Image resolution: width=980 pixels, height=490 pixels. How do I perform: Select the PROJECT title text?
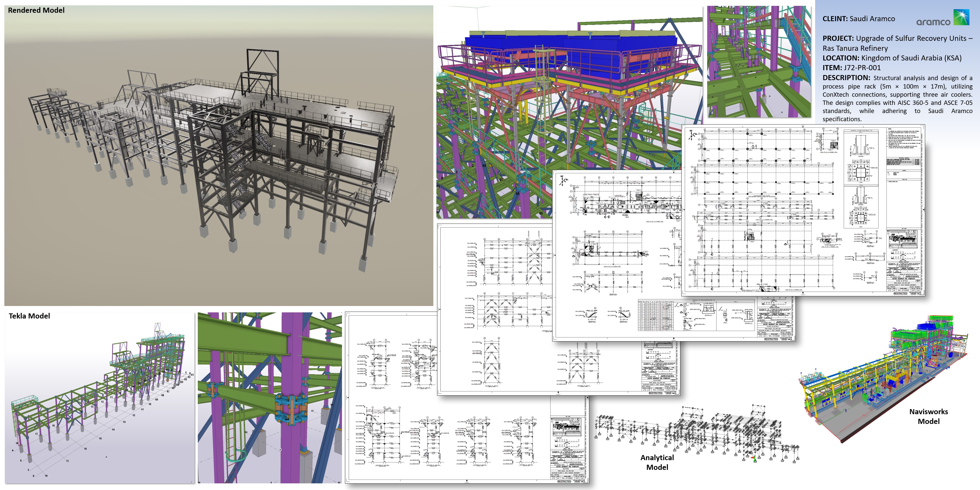click(898, 43)
